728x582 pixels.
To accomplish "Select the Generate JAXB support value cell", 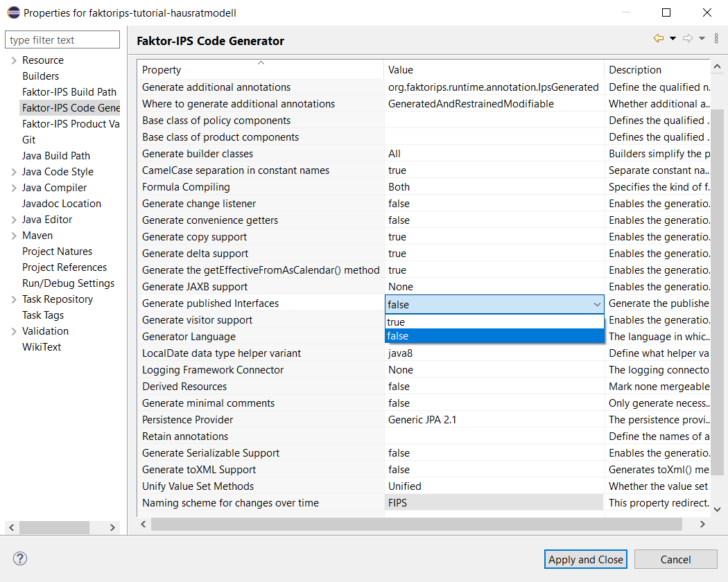I will [x=494, y=287].
